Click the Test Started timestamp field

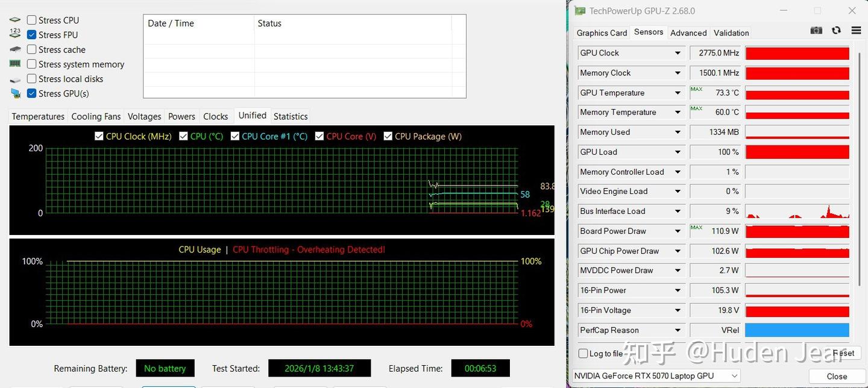(319, 368)
